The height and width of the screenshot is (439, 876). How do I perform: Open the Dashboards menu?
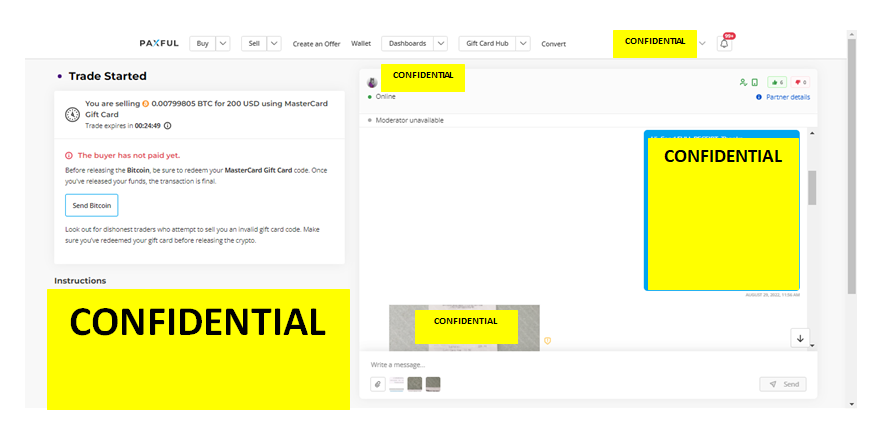(x=407, y=44)
